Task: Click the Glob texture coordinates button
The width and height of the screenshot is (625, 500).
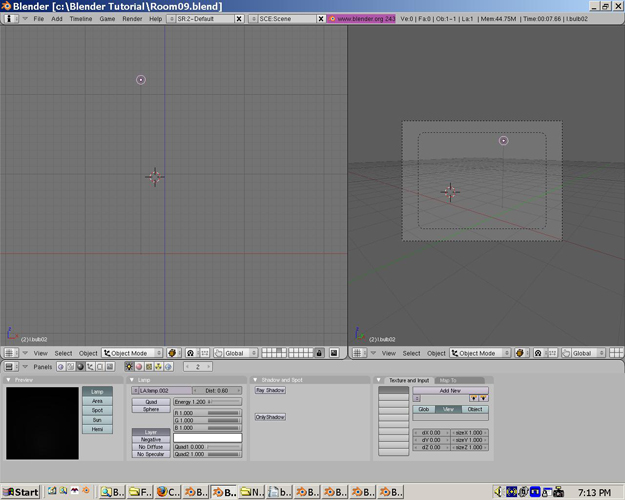Action: tap(424, 409)
